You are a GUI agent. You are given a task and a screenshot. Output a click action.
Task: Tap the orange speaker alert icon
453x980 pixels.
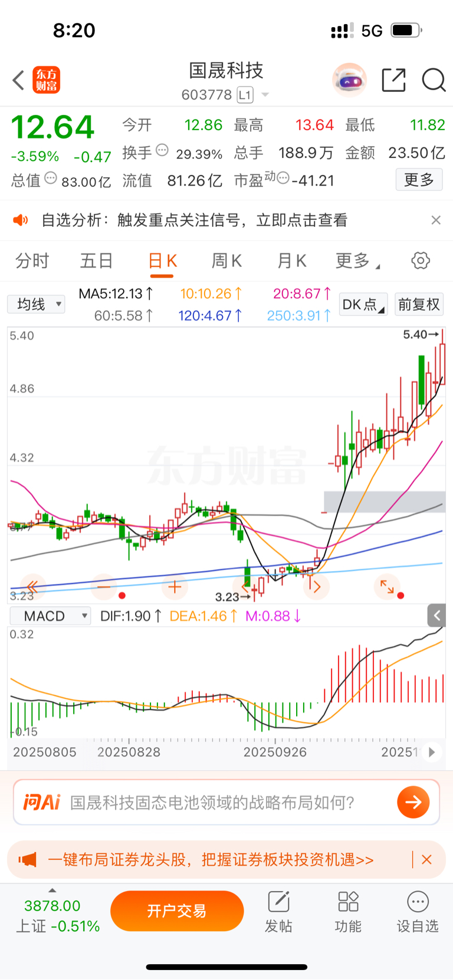(21, 220)
